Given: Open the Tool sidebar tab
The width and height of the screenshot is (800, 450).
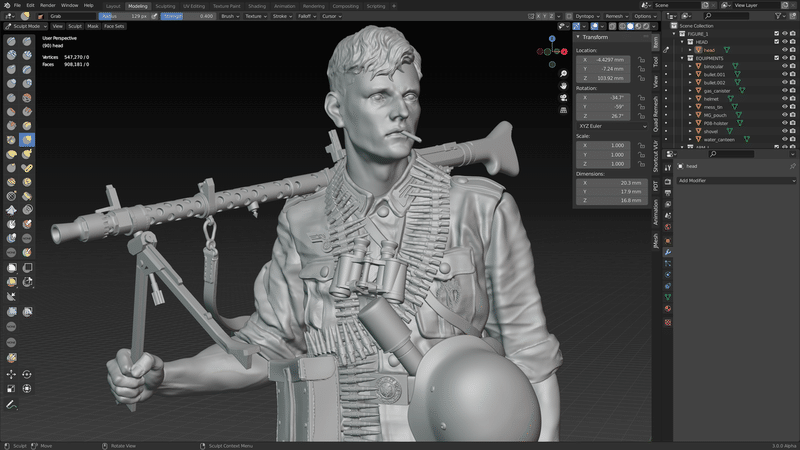Looking at the screenshot, I should point(656,62).
